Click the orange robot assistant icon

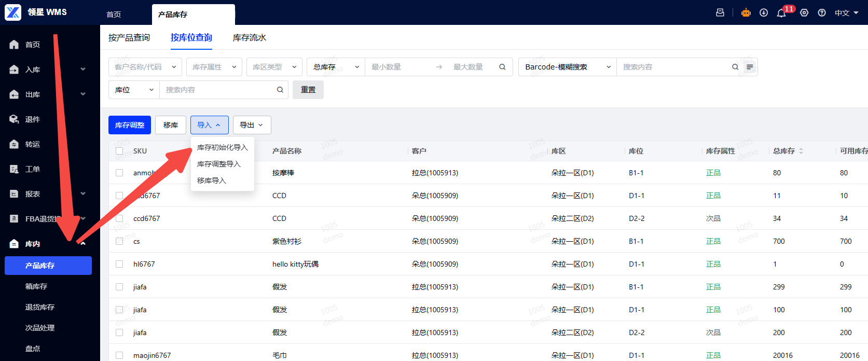[x=746, y=12]
